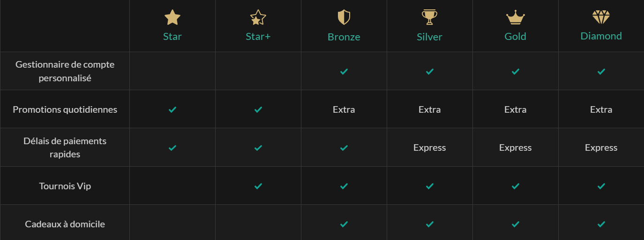Click the Cadeaux à domicile row label
This screenshot has width=644, height=240.
(65, 224)
